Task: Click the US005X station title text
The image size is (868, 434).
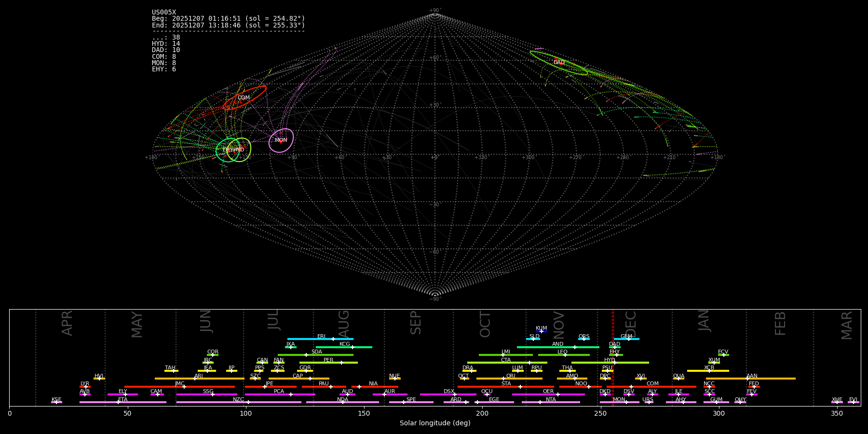Action: 164,13
